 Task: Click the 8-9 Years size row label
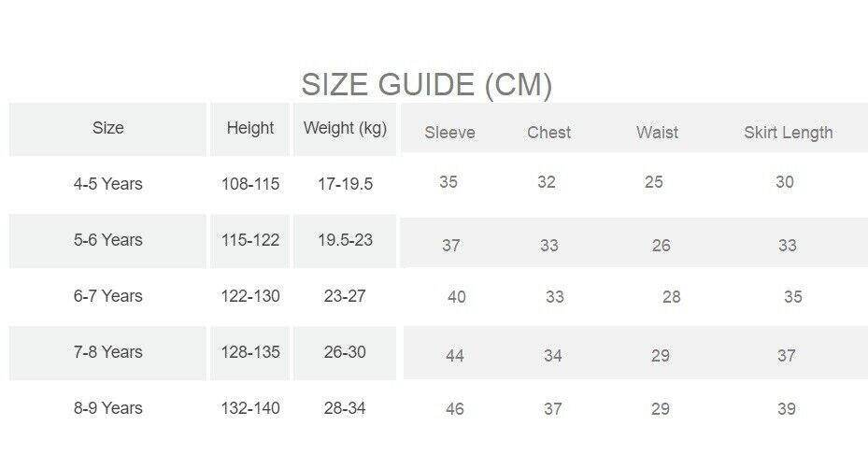108,408
